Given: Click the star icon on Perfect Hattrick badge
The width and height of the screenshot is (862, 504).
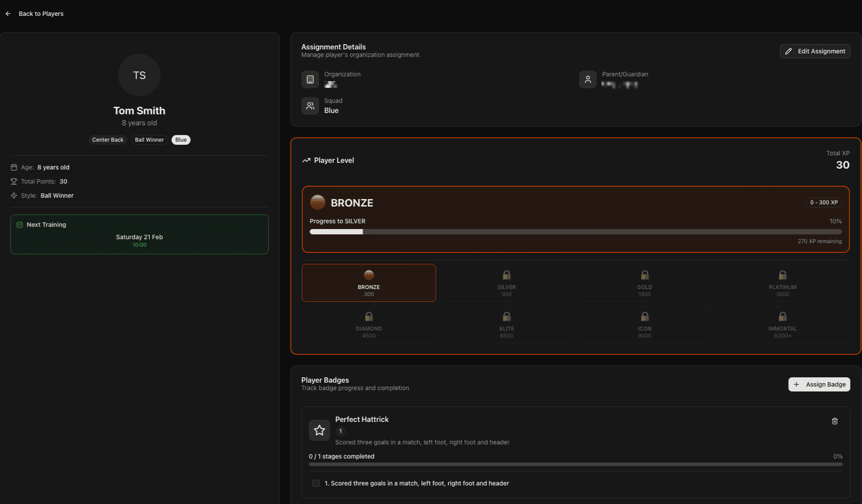Looking at the screenshot, I should click(x=319, y=430).
